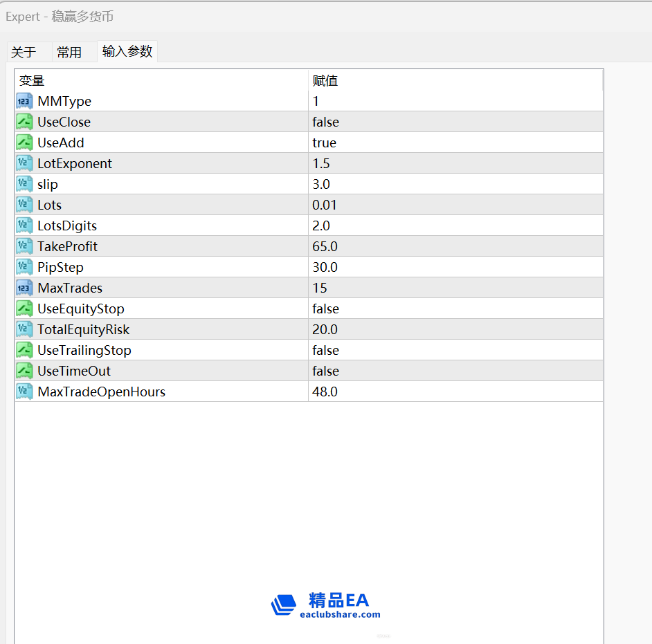Click the integer icon beside MMType
652x644 pixels.
click(x=24, y=101)
